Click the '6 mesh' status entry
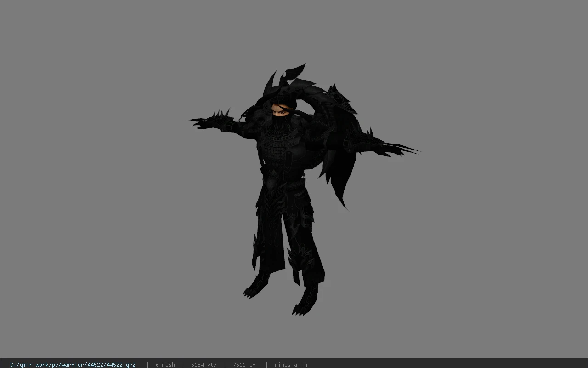Viewport: 588px width, 368px height. pyautogui.click(x=165, y=365)
